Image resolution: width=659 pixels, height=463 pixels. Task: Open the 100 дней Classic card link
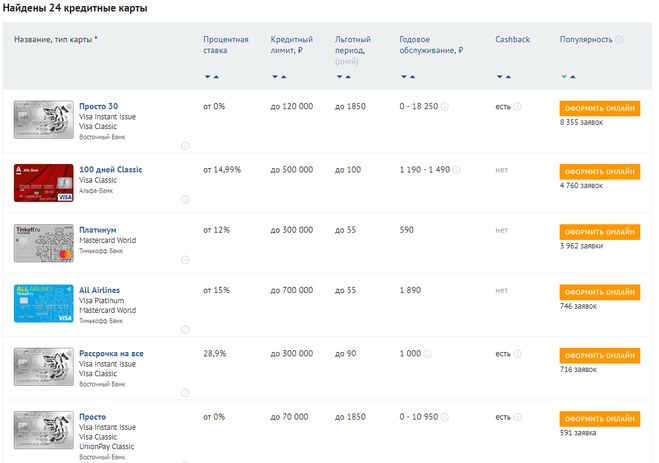[x=111, y=170]
